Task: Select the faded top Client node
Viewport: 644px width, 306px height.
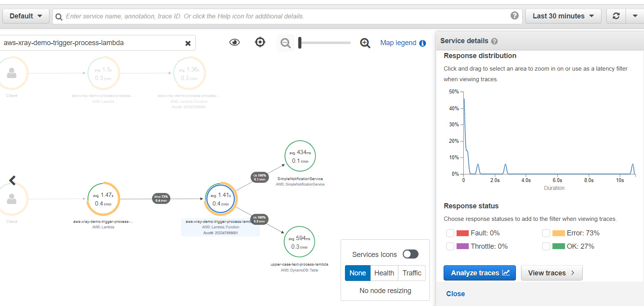Action: pos(12,73)
